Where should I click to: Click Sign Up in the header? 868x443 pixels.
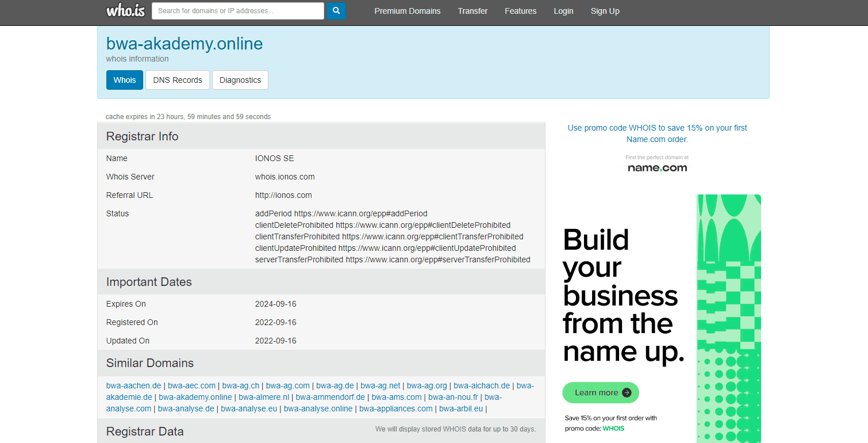(x=605, y=11)
